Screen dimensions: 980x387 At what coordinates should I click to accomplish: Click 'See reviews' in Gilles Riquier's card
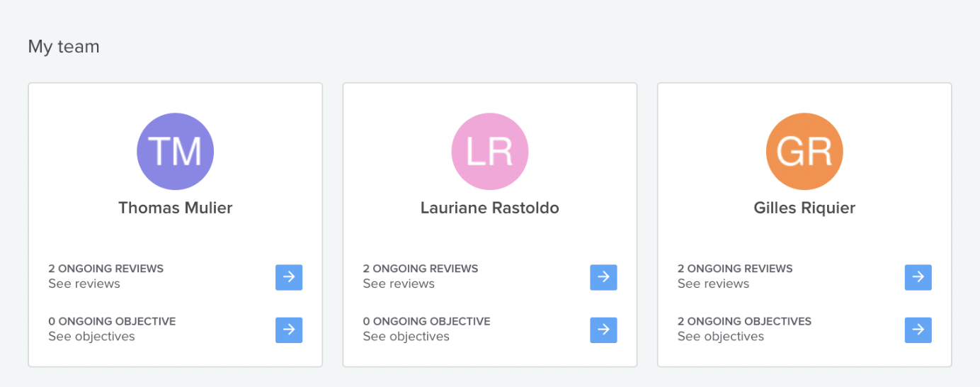(713, 284)
